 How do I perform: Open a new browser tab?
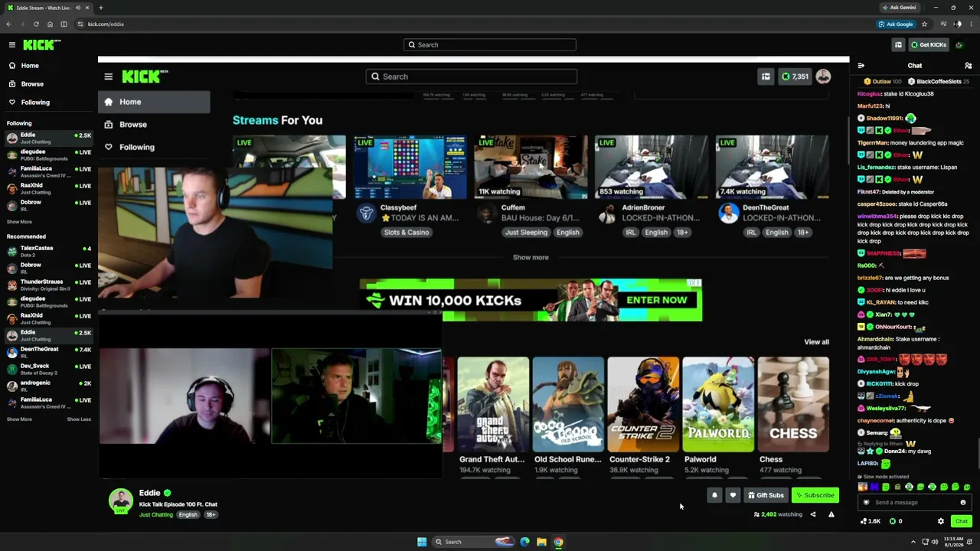pyautogui.click(x=100, y=8)
